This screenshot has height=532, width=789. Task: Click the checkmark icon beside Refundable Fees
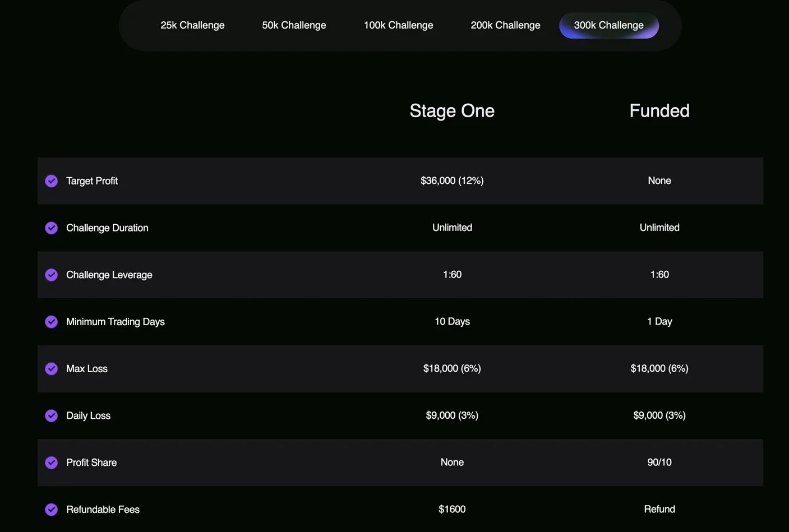point(52,510)
